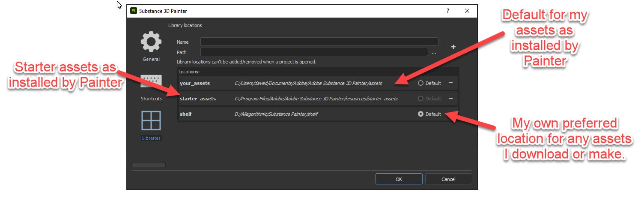Click the Locations: list header
644x208 pixels.
click(189, 72)
